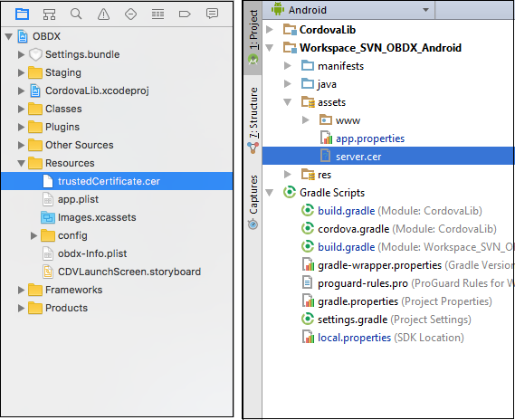Click the CDVLaunchScreen.storyboard label
The width and height of the screenshot is (515, 420).
pyautogui.click(x=129, y=272)
